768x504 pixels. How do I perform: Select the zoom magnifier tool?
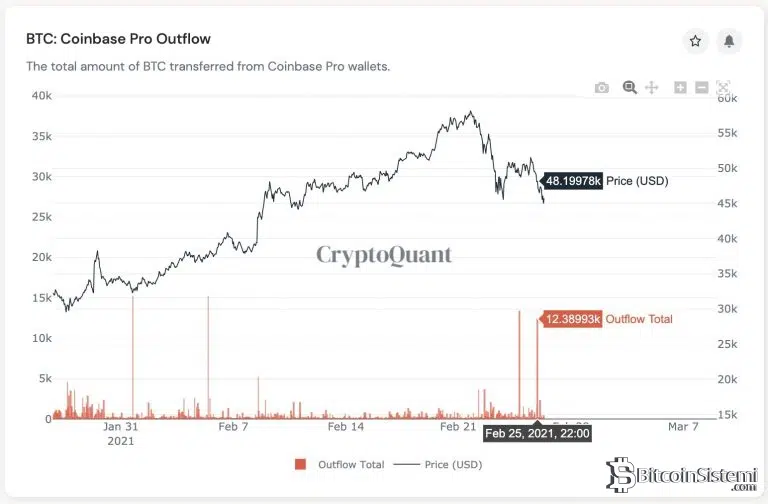click(x=629, y=88)
